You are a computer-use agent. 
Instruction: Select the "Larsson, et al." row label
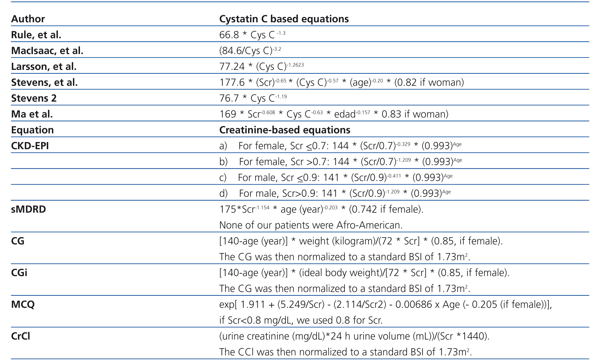coord(44,67)
